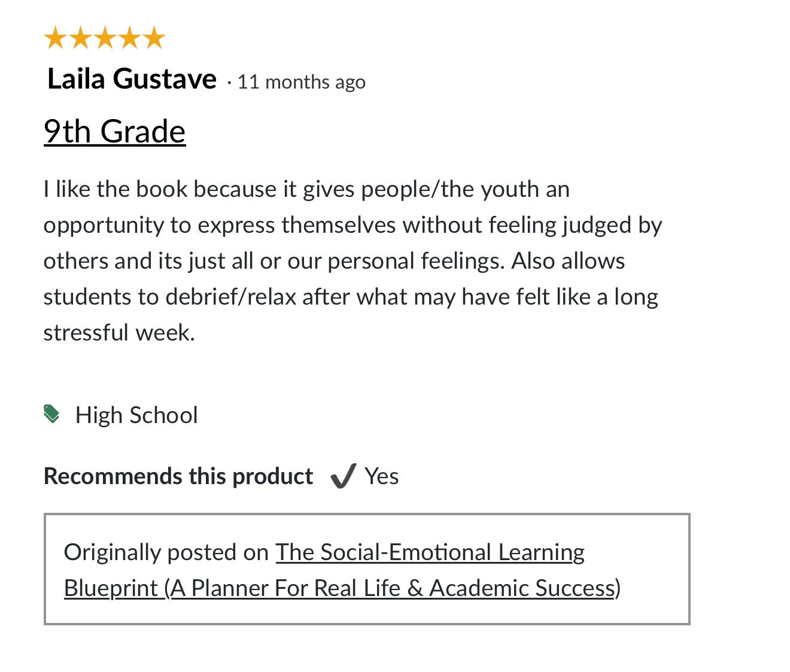Click review line starting "opportunity to express"
This screenshot has height=672, width=790.
point(353,225)
